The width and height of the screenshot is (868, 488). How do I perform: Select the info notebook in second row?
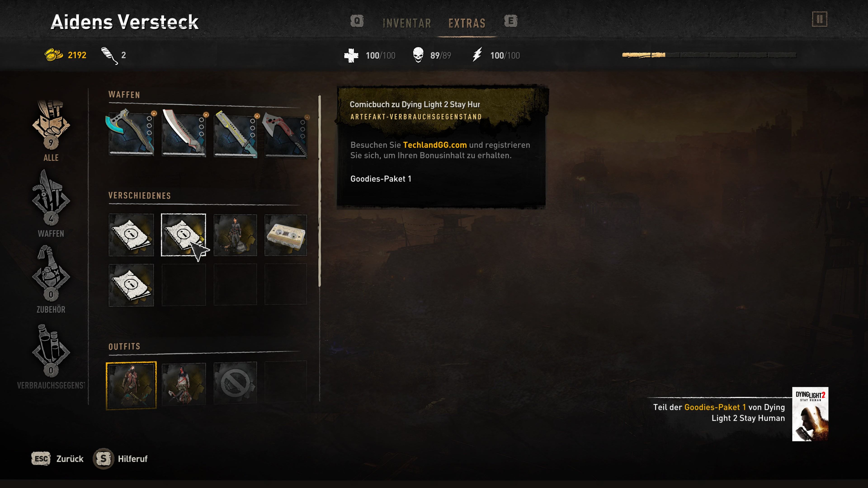tap(131, 285)
